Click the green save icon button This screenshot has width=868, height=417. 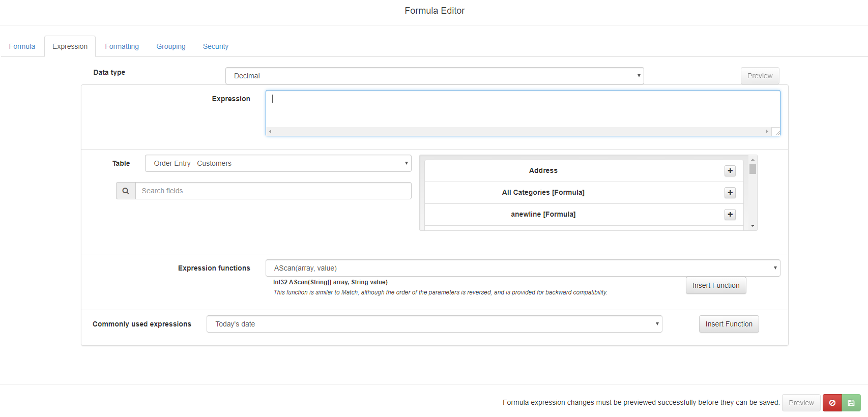(x=851, y=403)
